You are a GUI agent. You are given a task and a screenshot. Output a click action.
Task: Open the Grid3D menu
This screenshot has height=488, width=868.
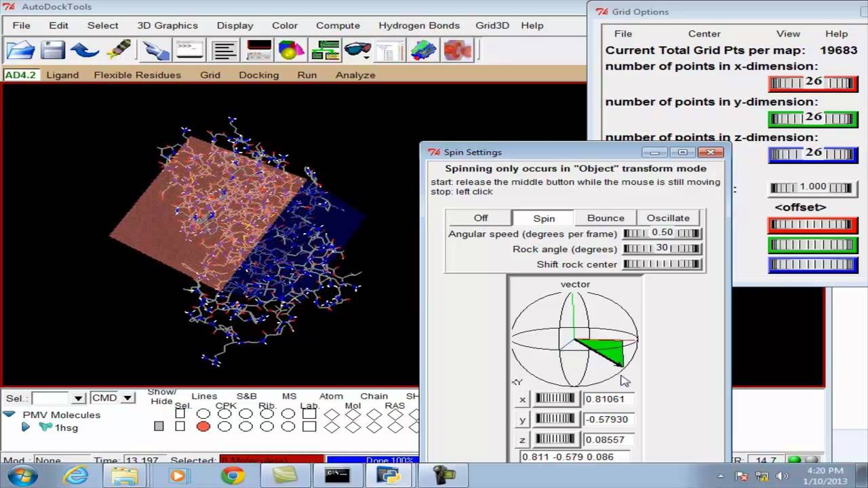coord(492,25)
